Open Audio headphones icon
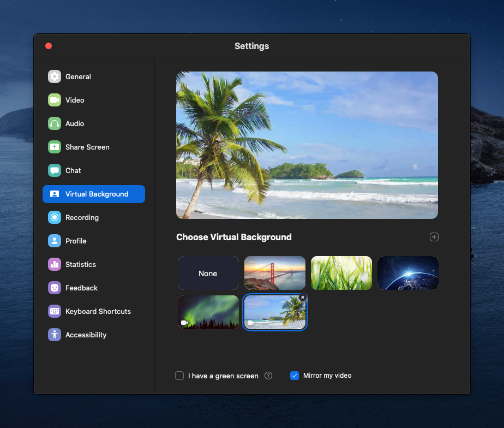The height and width of the screenshot is (428, 504). pos(55,123)
